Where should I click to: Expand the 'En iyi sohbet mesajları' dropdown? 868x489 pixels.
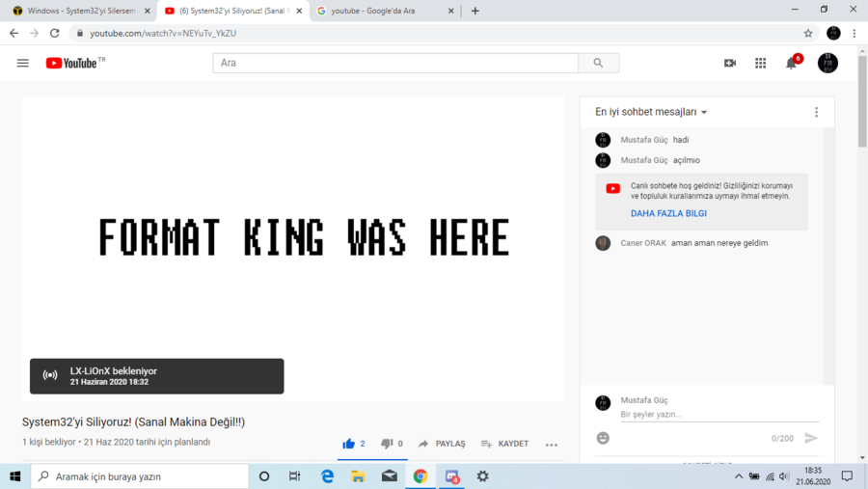click(652, 112)
